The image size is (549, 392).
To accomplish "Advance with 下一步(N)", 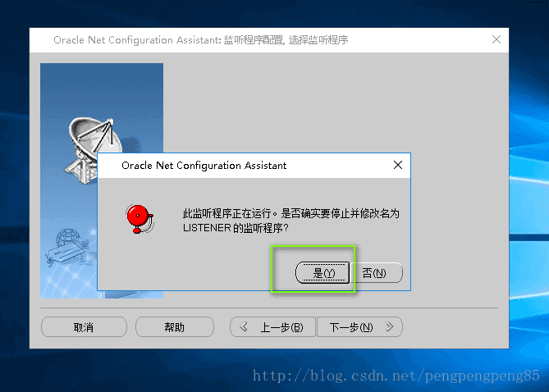I will [359, 327].
